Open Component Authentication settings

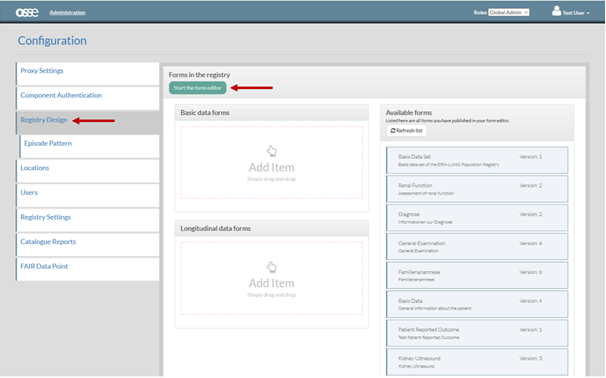[87, 98]
